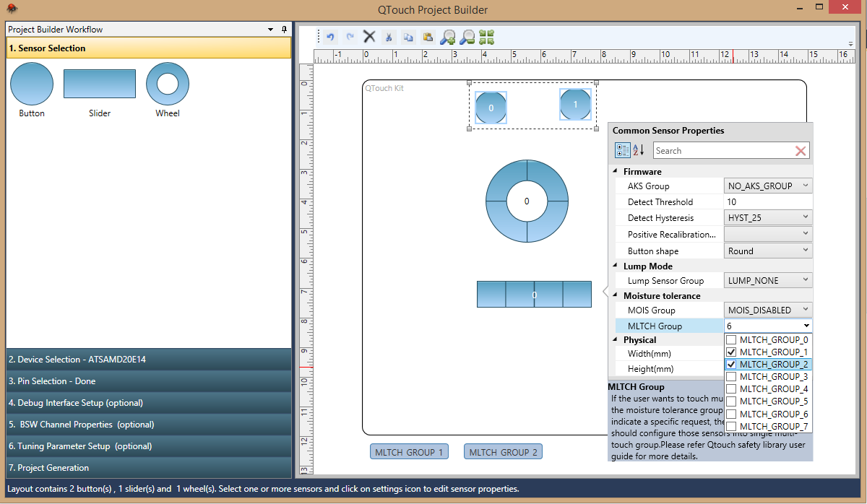Pick the Slider sensor from Sensor Selection

[100, 84]
